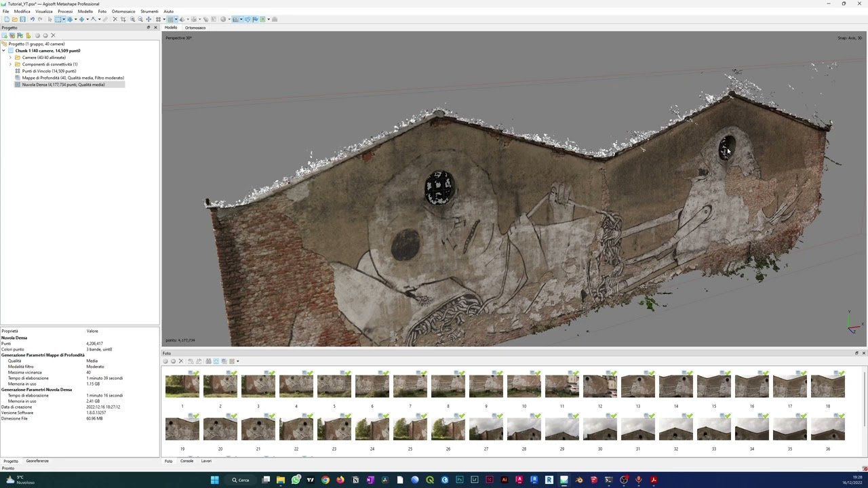Switch to the Console tab
Image resolution: width=868 pixels, height=488 pixels.
tap(186, 461)
